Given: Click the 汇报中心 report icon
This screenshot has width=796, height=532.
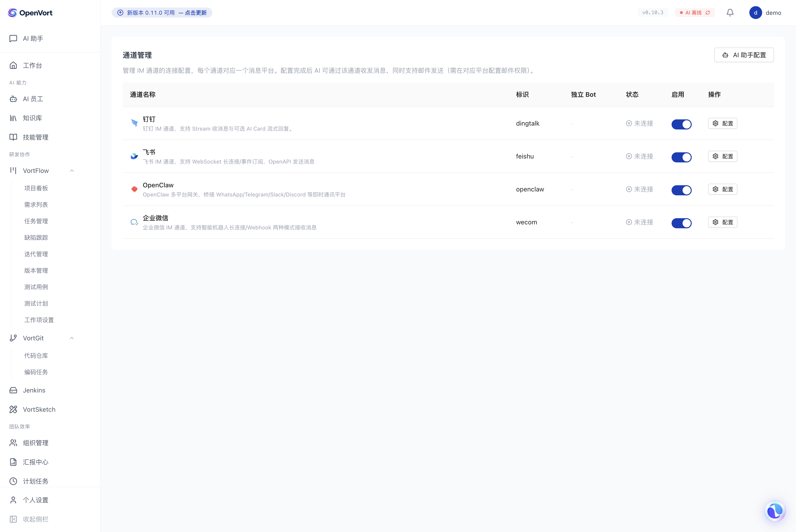Looking at the screenshot, I should pos(13,462).
